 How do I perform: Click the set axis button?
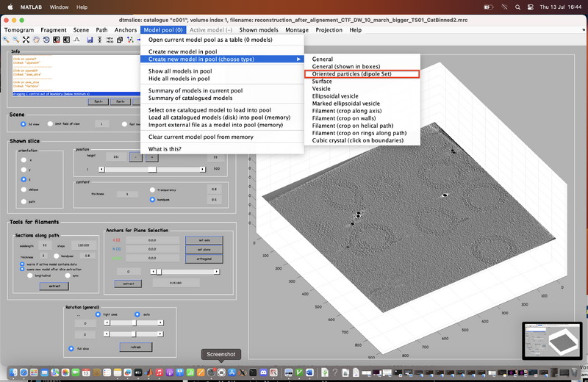click(204, 240)
